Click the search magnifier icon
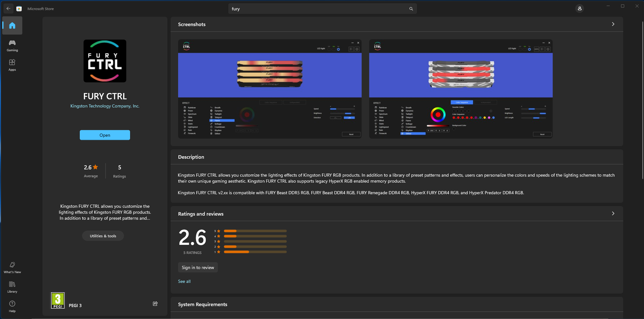This screenshot has height=319, width=644. pyautogui.click(x=411, y=9)
